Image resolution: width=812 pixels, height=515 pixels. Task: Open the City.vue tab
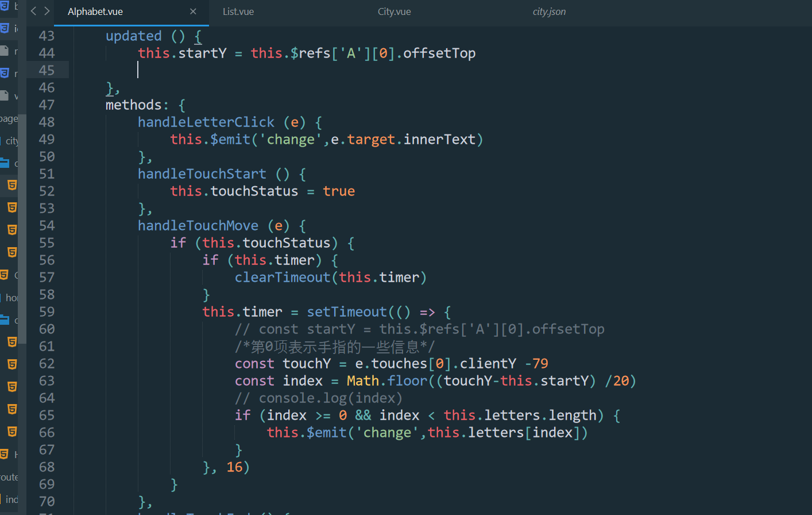(395, 11)
